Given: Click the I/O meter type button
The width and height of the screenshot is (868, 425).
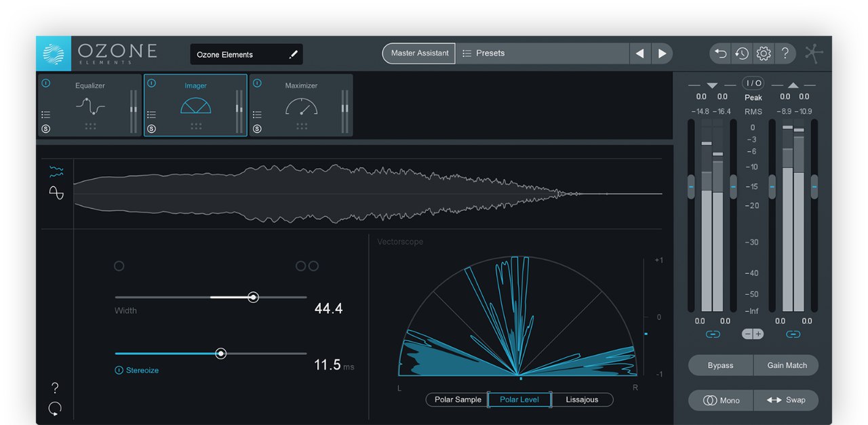Looking at the screenshot, I should tap(753, 83).
